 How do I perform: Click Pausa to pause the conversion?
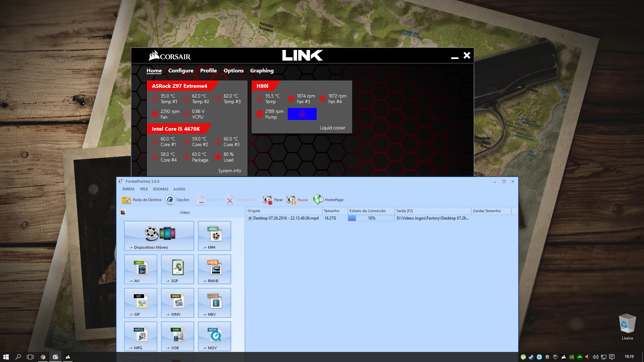pyautogui.click(x=297, y=200)
